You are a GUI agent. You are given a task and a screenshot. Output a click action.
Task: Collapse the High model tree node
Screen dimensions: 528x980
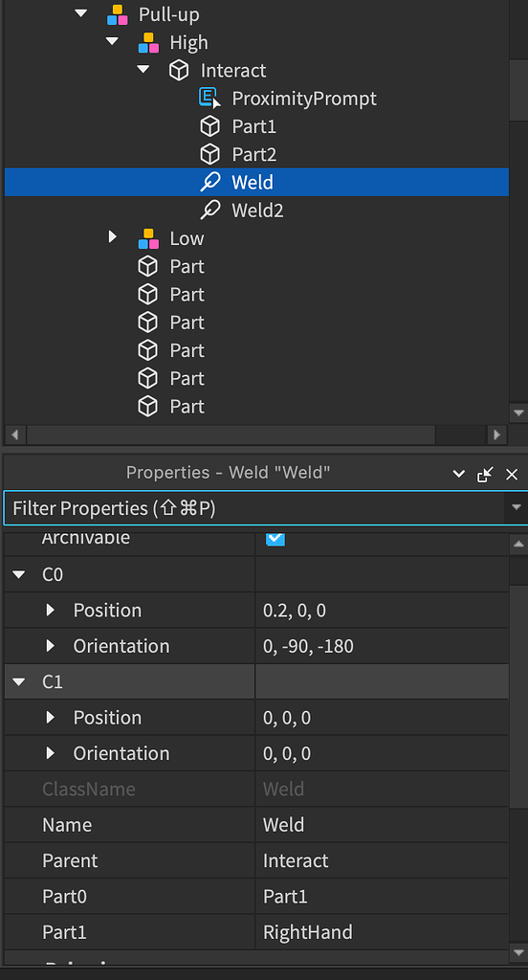point(112,42)
